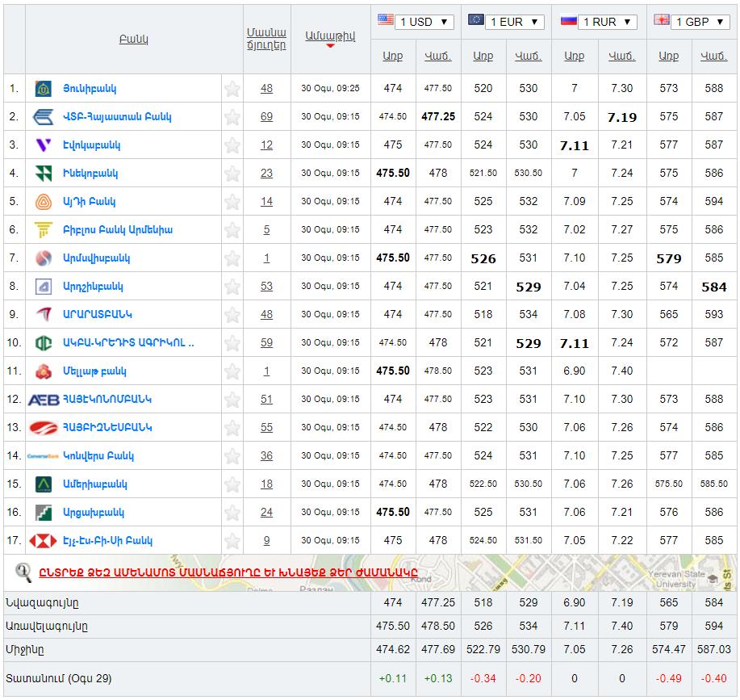The image size is (740, 700).
Task: Click the magnifier icon above the map
Action: point(23,572)
